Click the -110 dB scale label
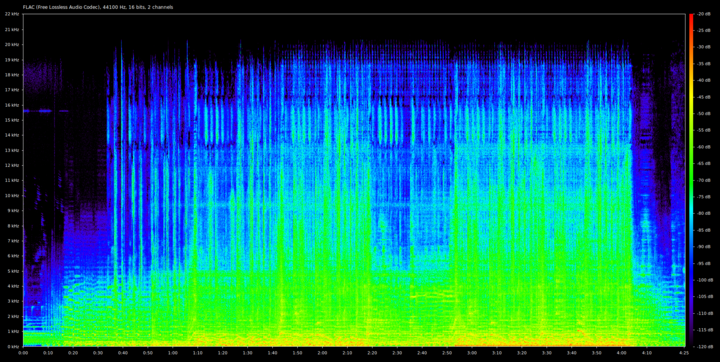Image resolution: width=720 pixels, height=362 pixels. 705,313
